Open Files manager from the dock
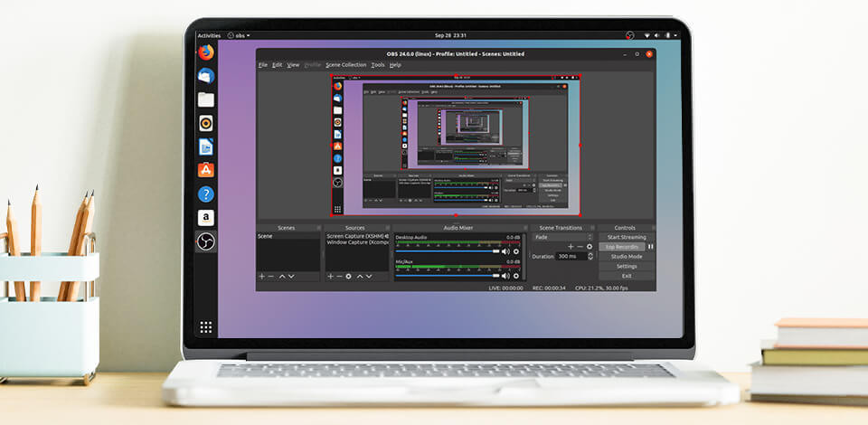Image resolution: width=868 pixels, height=425 pixels. pyautogui.click(x=206, y=99)
